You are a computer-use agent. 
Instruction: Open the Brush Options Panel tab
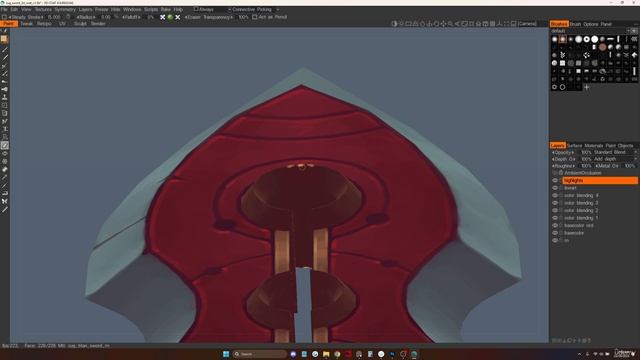click(x=591, y=24)
